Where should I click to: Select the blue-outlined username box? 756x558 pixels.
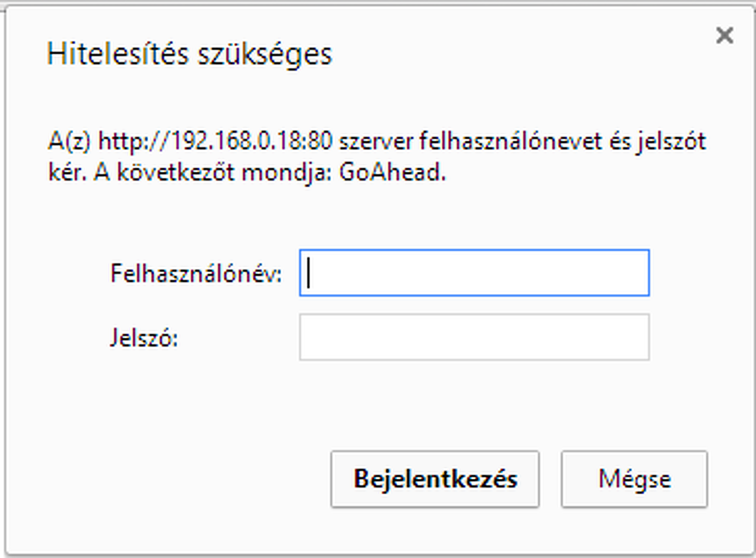pyautogui.click(x=474, y=273)
